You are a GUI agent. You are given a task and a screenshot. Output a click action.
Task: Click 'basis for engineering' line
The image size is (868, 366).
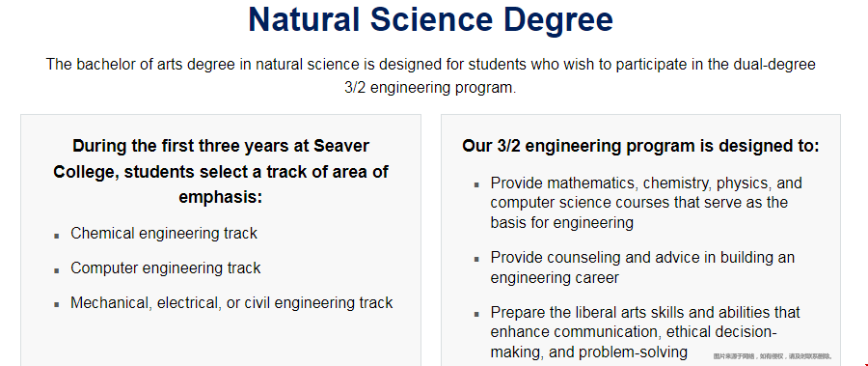tap(562, 223)
